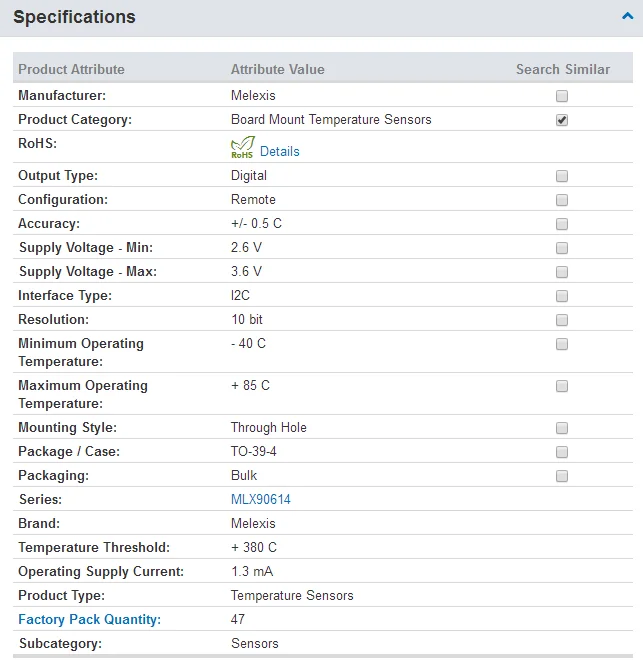Click the green RoHS leaf icon
Image resolution: width=643 pixels, height=665 pixels.
tap(243, 148)
